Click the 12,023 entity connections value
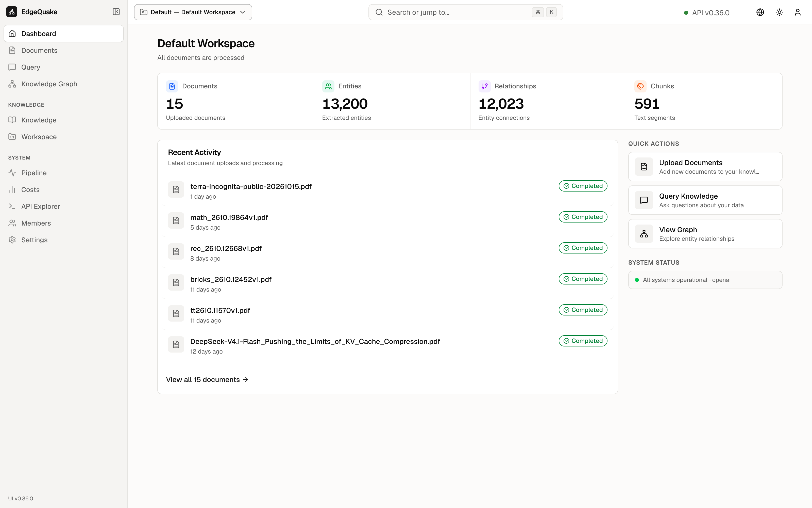This screenshot has width=812, height=508. [501, 104]
